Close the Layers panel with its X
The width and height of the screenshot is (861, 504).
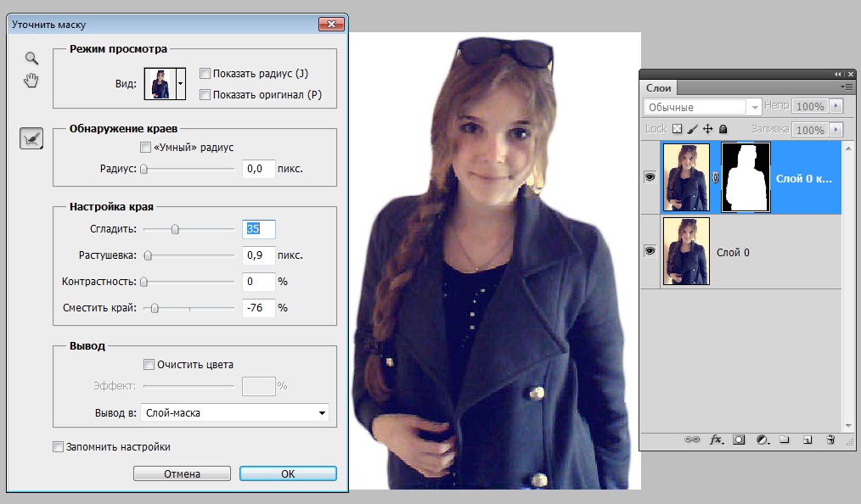pyautogui.click(x=851, y=74)
